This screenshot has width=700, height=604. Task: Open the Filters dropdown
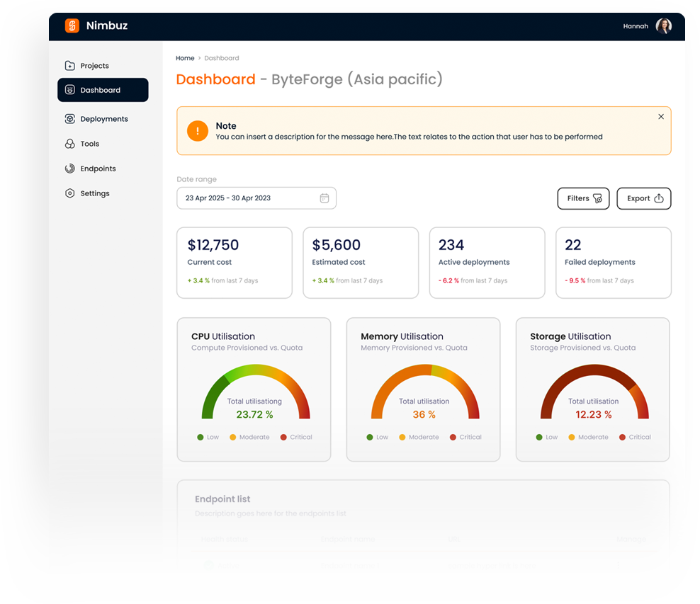(x=583, y=198)
